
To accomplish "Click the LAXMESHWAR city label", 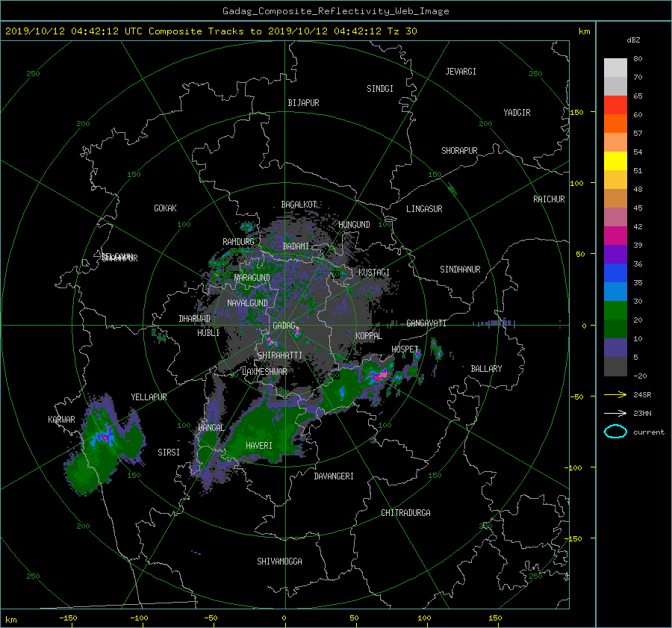I will tap(264, 372).
